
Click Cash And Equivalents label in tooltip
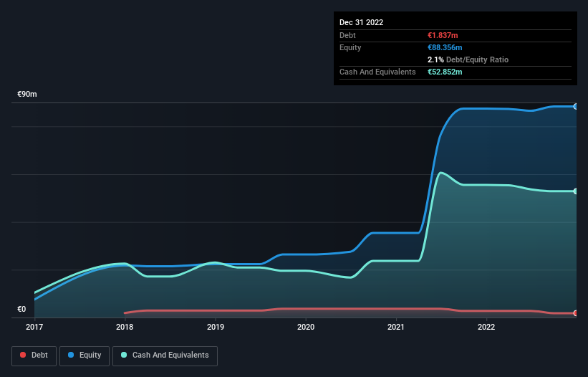click(377, 72)
